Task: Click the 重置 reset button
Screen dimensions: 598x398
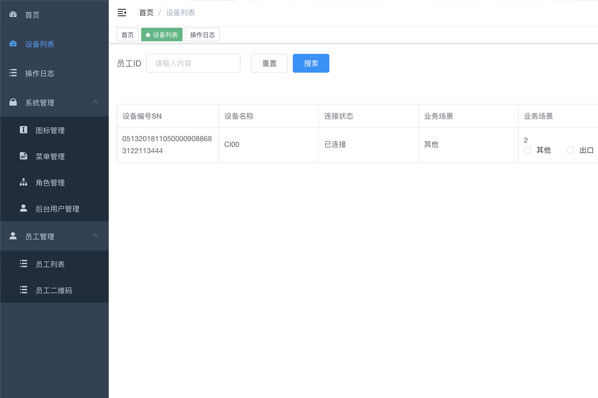Action: [x=269, y=63]
